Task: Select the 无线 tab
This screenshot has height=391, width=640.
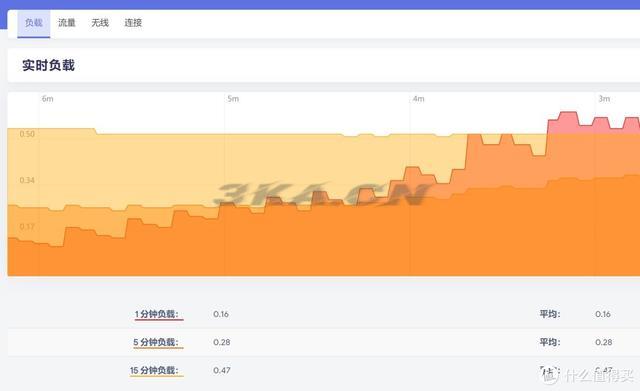Action: coord(100,23)
